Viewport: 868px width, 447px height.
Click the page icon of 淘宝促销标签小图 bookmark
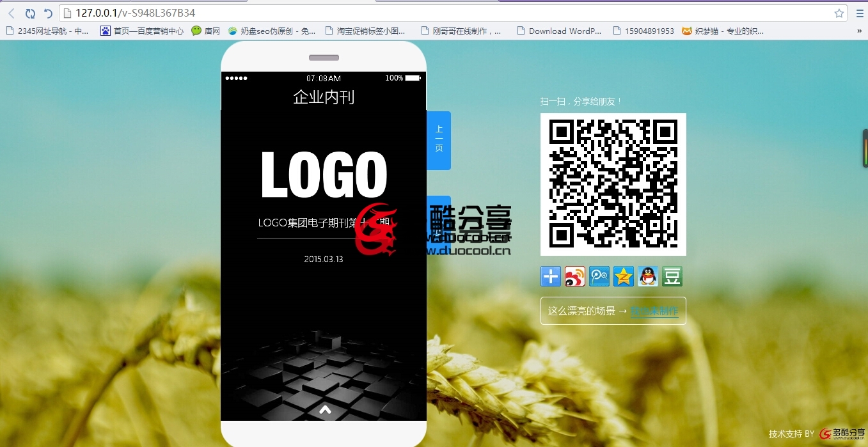coord(329,31)
